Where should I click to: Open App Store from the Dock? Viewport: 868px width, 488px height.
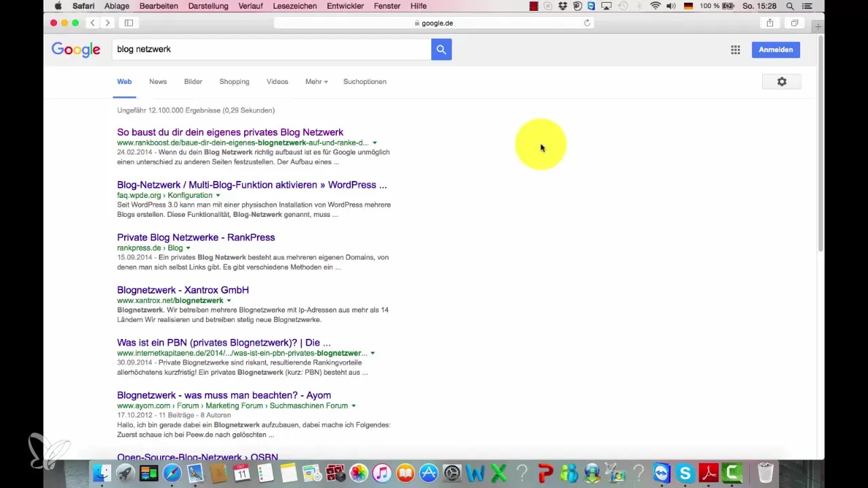(429, 473)
